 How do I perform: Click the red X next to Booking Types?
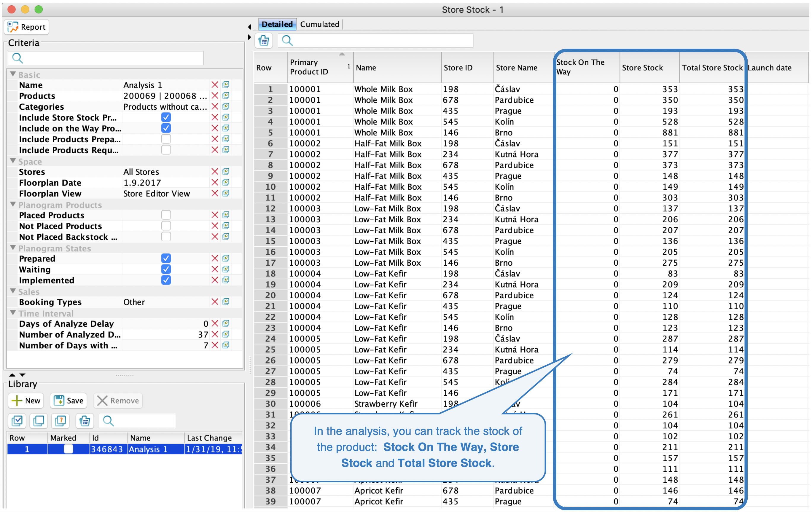215,302
